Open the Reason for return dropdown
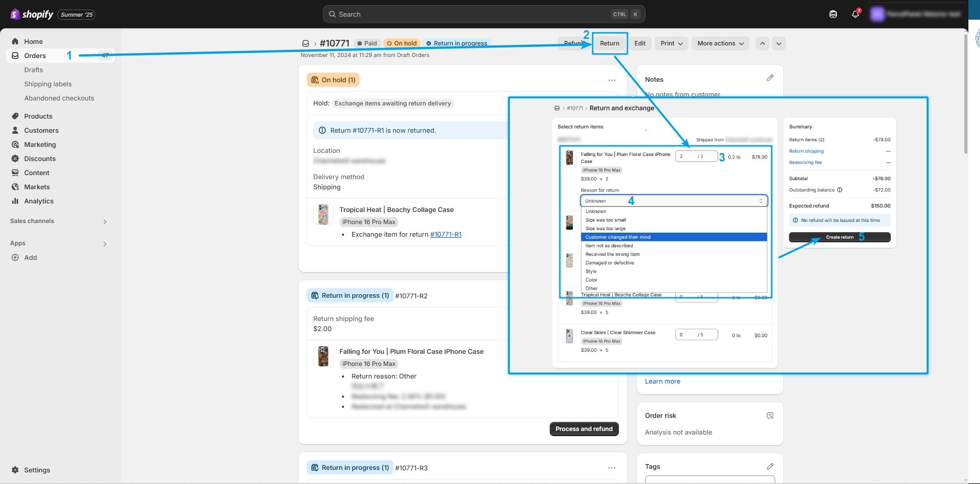 tap(673, 200)
